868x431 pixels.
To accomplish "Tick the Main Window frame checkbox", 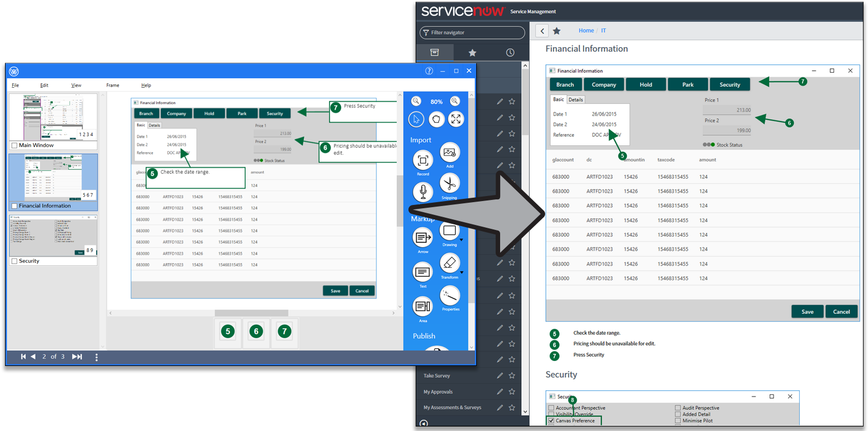I will [14, 146].
